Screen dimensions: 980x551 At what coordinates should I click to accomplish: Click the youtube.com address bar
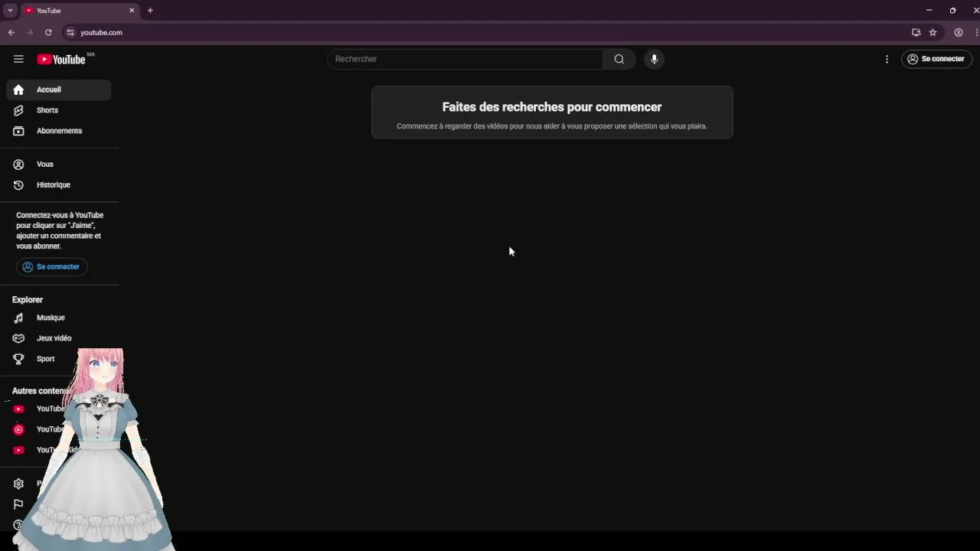tap(490, 32)
